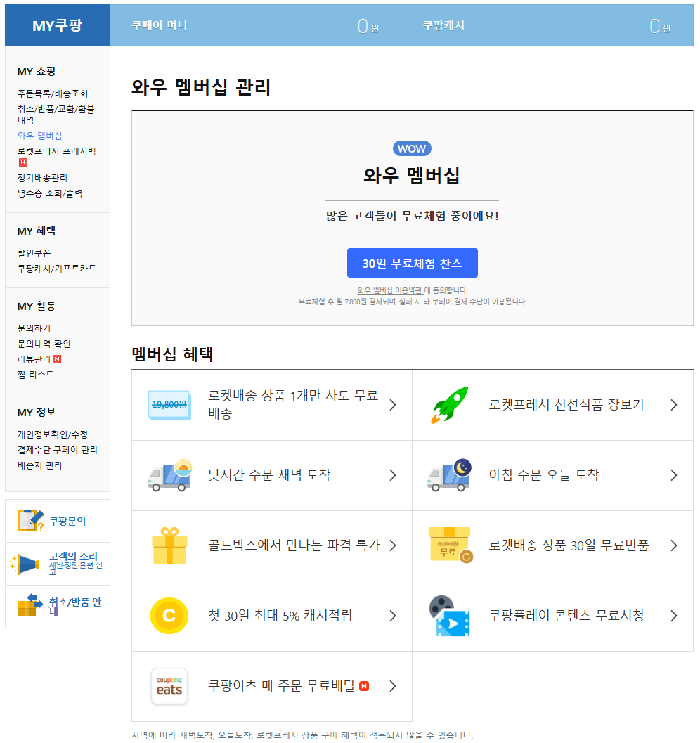Click the 무료 free return box icon
Image resolution: width=700 pixels, height=743 pixels.
(450, 545)
